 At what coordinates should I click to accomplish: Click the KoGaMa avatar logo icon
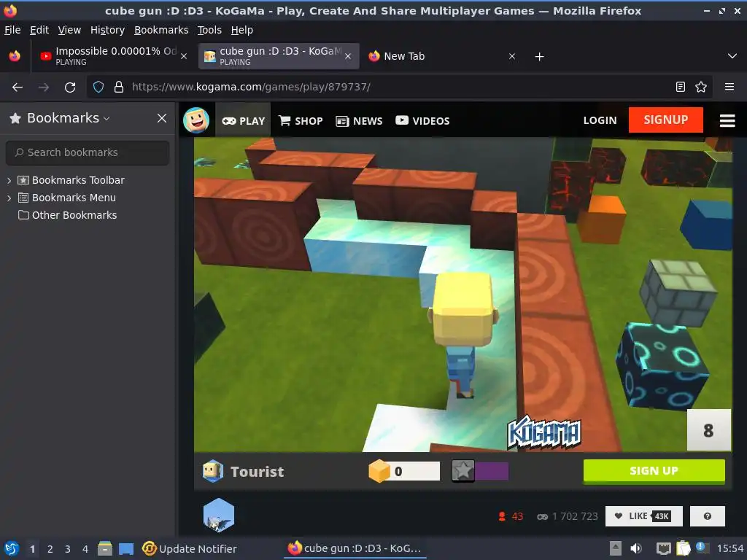pyautogui.click(x=196, y=120)
